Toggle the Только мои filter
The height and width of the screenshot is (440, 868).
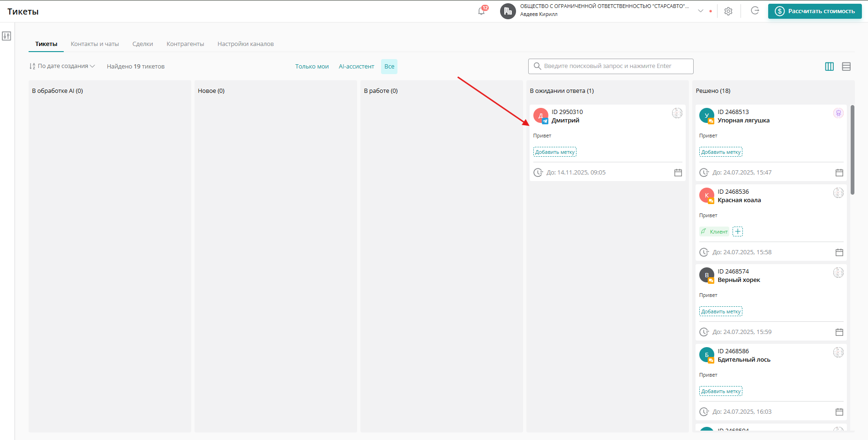point(312,67)
